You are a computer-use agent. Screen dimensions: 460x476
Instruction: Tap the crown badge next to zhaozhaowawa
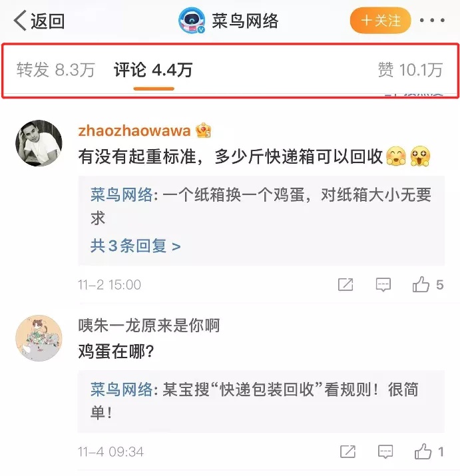[x=204, y=130]
